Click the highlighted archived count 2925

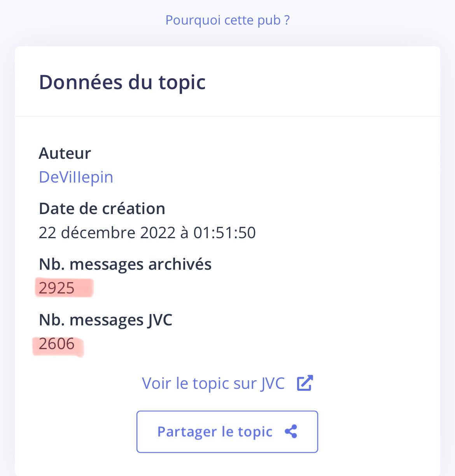point(57,288)
